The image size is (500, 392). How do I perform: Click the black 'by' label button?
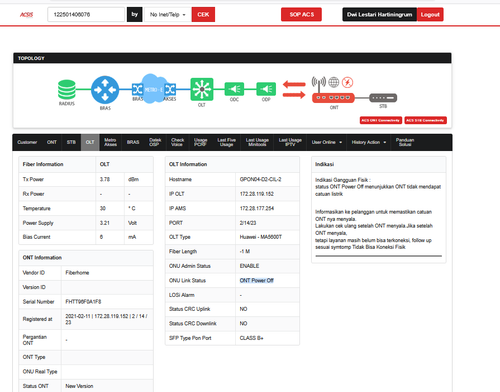click(x=134, y=15)
